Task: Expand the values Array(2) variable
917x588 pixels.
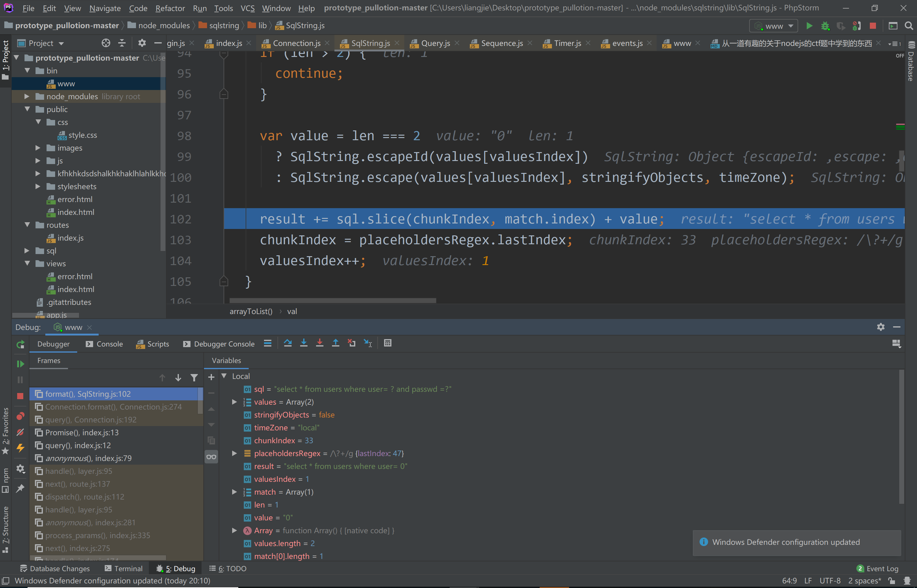Action: [234, 402]
